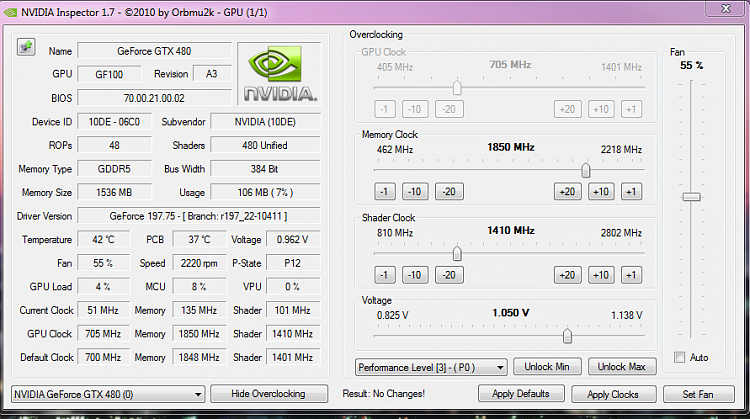
Task: Click the Shader Clock +20 button
Action: click(567, 275)
